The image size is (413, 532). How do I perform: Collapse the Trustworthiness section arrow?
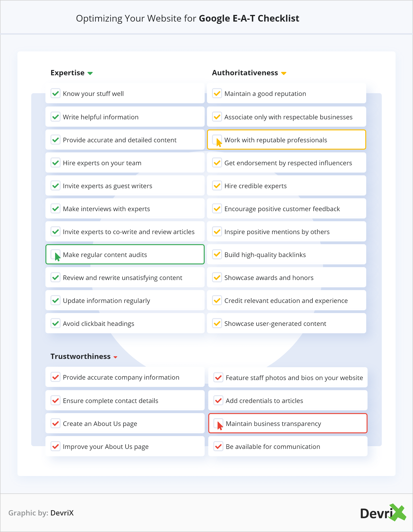(115, 357)
